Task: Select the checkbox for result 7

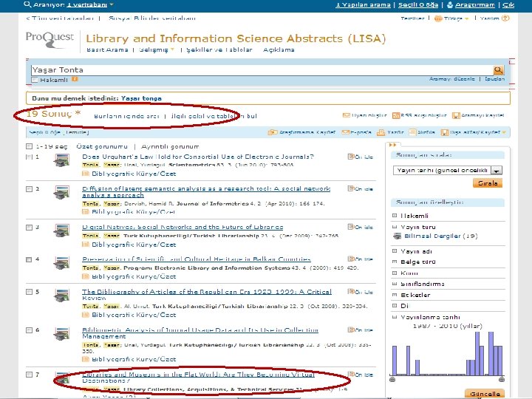Action: [x=29, y=375]
